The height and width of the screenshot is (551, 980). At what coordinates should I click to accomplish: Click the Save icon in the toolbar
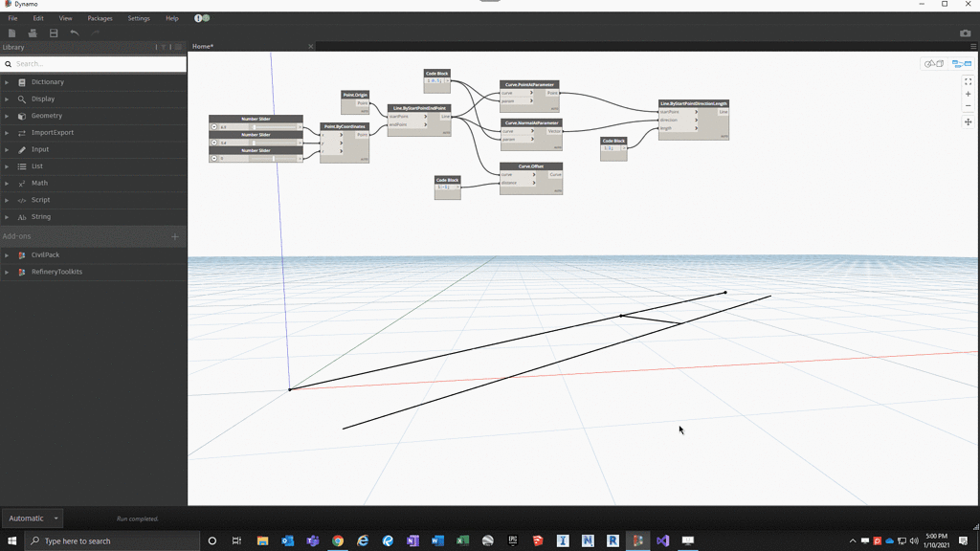point(53,32)
